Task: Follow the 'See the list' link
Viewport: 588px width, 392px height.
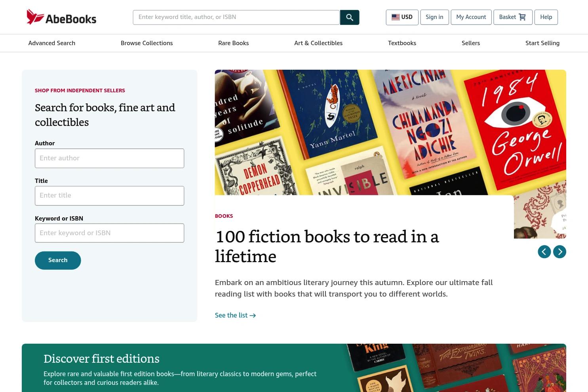Action: pyautogui.click(x=235, y=316)
